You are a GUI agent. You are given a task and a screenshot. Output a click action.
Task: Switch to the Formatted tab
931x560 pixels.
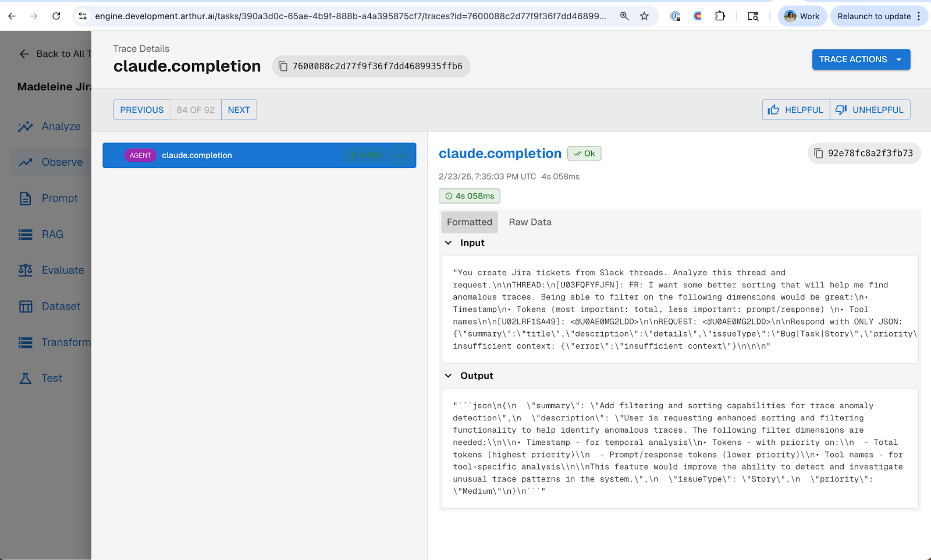click(x=470, y=222)
